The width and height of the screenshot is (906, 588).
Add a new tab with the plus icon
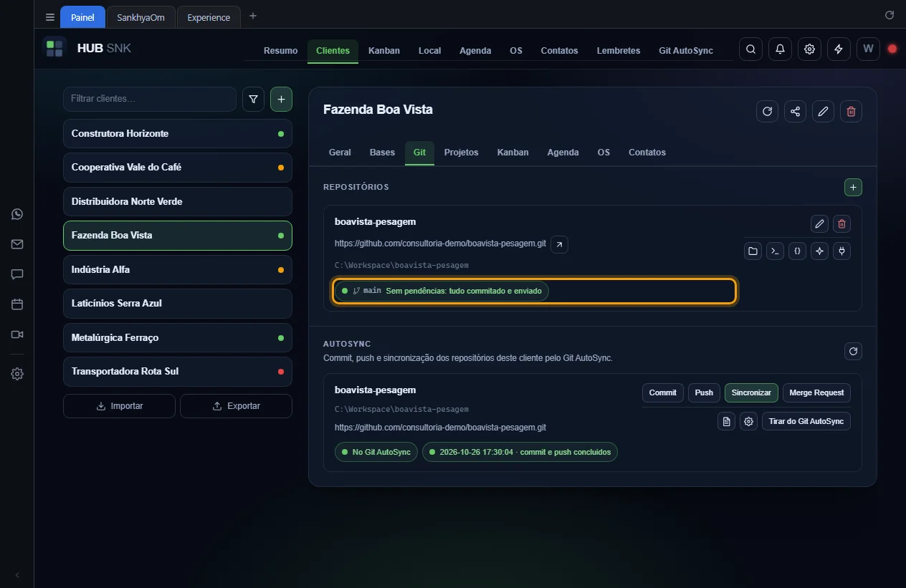(252, 16)
